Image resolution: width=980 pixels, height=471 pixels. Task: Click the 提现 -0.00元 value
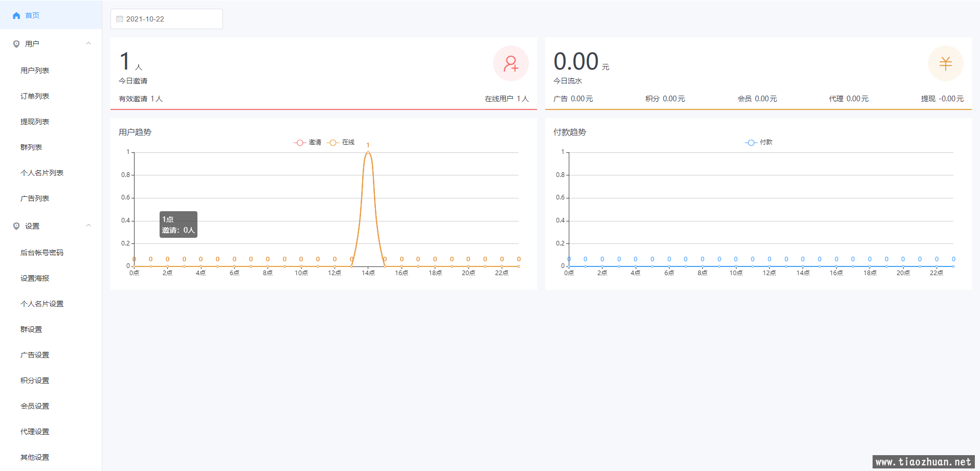coord(942,99)
